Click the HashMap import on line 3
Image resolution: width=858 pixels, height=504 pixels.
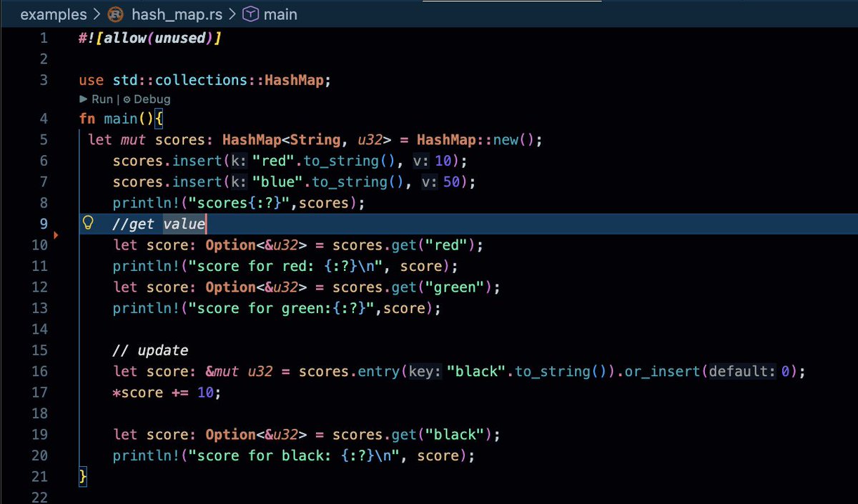click(295, 80)
